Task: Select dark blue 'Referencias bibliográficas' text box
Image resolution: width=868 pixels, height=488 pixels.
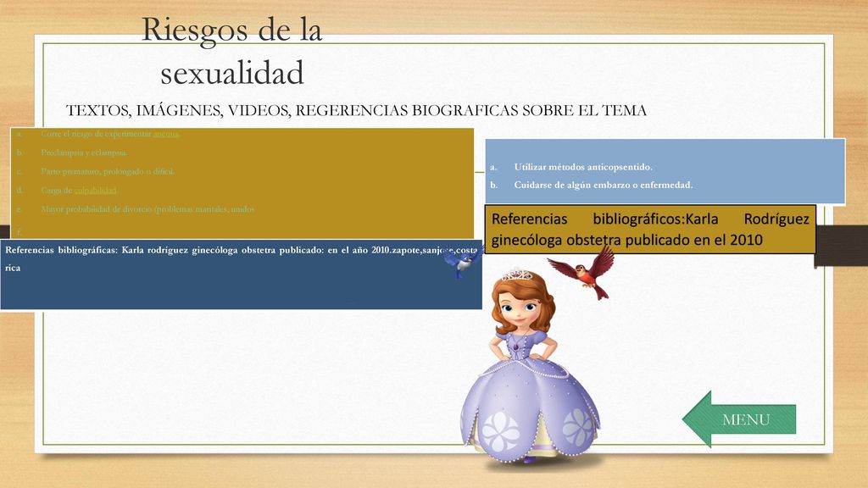Action: click(242, 274)
